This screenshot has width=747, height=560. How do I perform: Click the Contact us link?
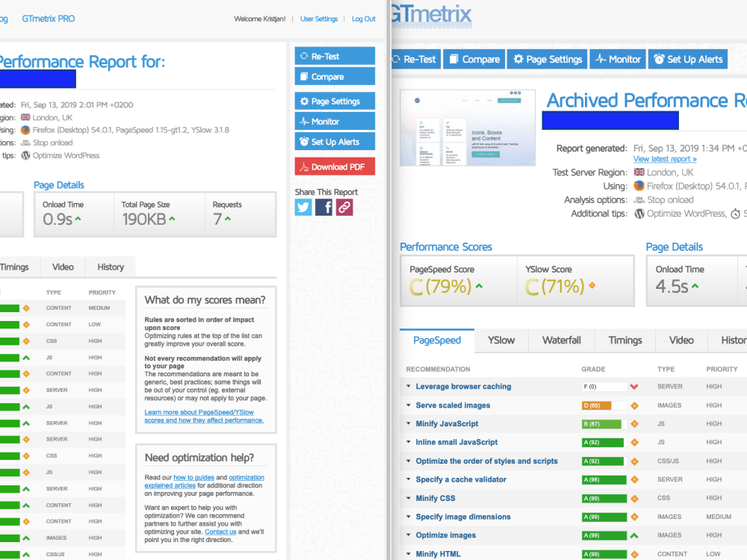[220, 532]
